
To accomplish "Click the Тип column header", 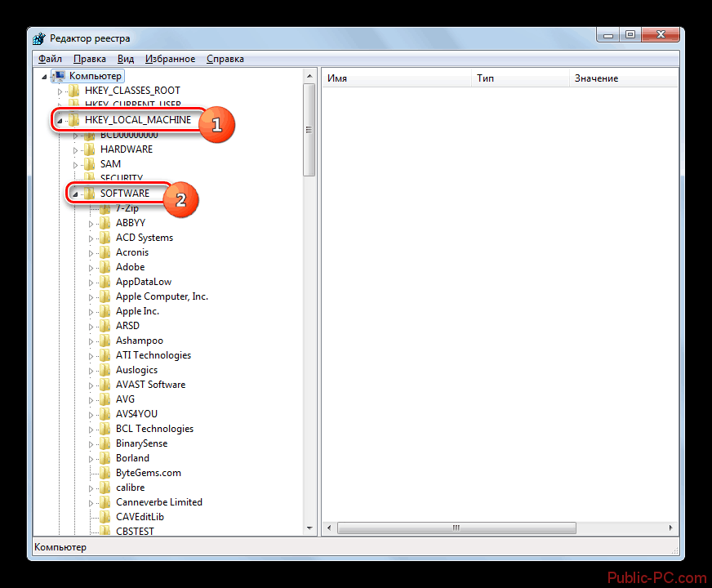I will pos(486,78).
